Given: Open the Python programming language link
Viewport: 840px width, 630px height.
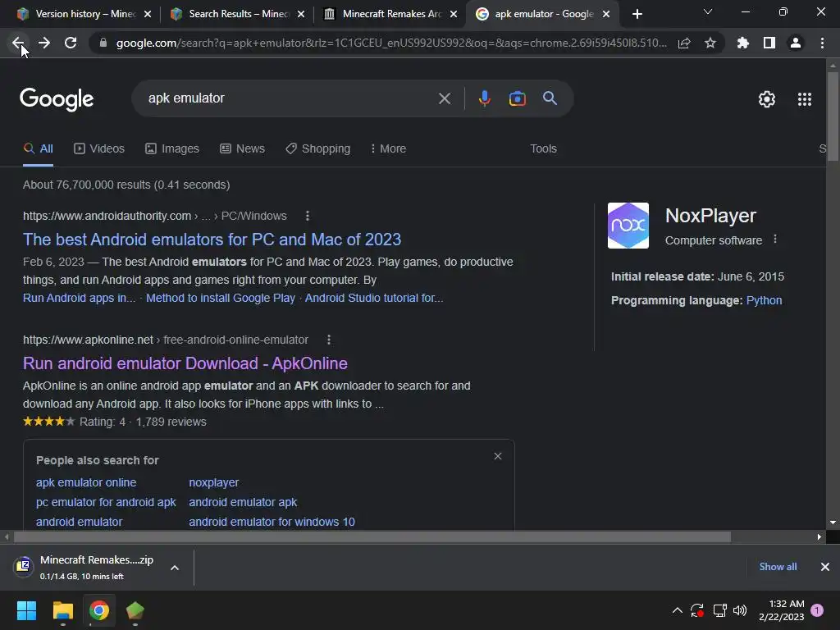Looking at the screenshot, I should (764, 300).
